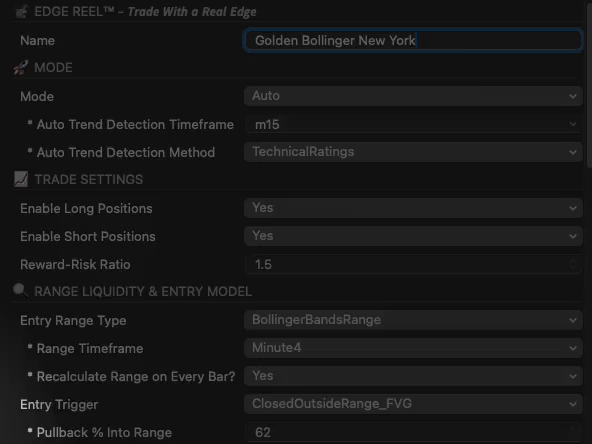Click the 'Entry Range Type' label
This screenshot has width=592, height=444.
tap(73, 321)
